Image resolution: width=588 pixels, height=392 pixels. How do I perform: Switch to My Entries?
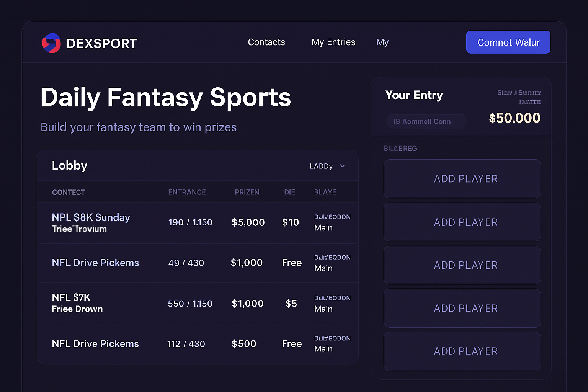click(x=333, y=42)
